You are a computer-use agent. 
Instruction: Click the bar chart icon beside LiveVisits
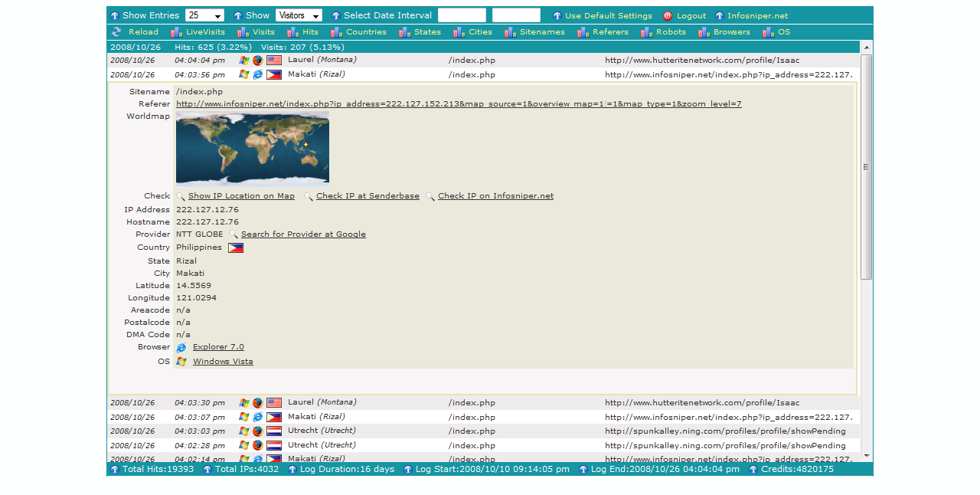(x=176, y=32)
